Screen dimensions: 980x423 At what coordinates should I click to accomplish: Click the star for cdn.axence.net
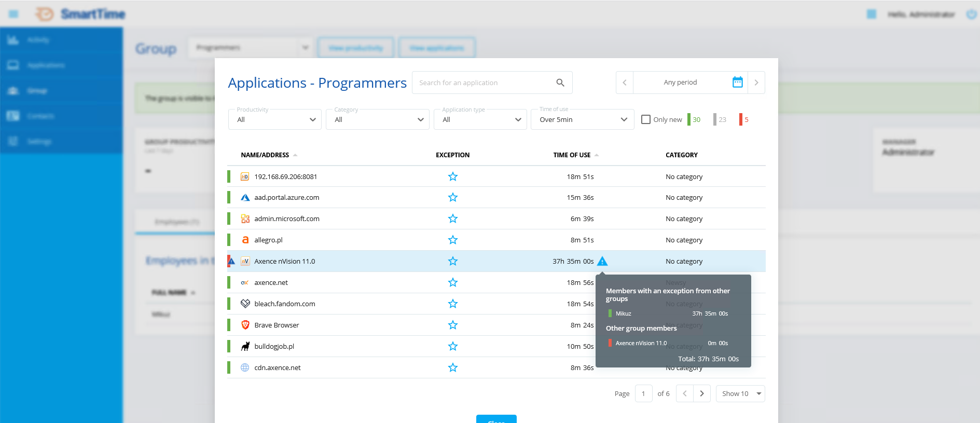point(452,367)
